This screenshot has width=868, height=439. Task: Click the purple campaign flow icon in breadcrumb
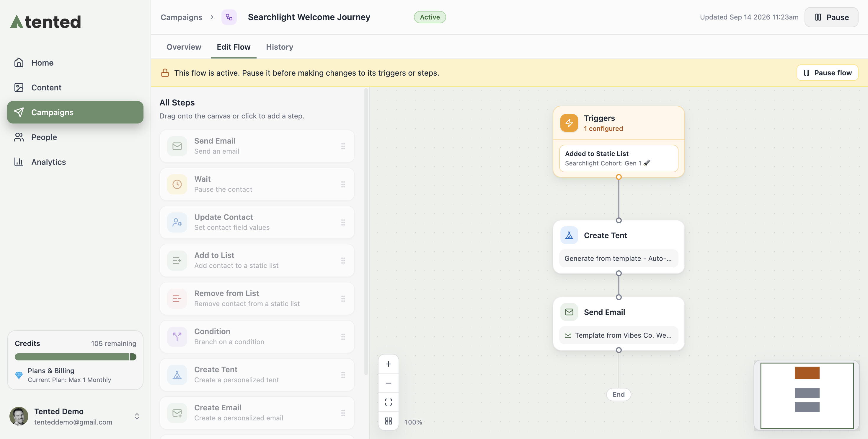[229, 17]
